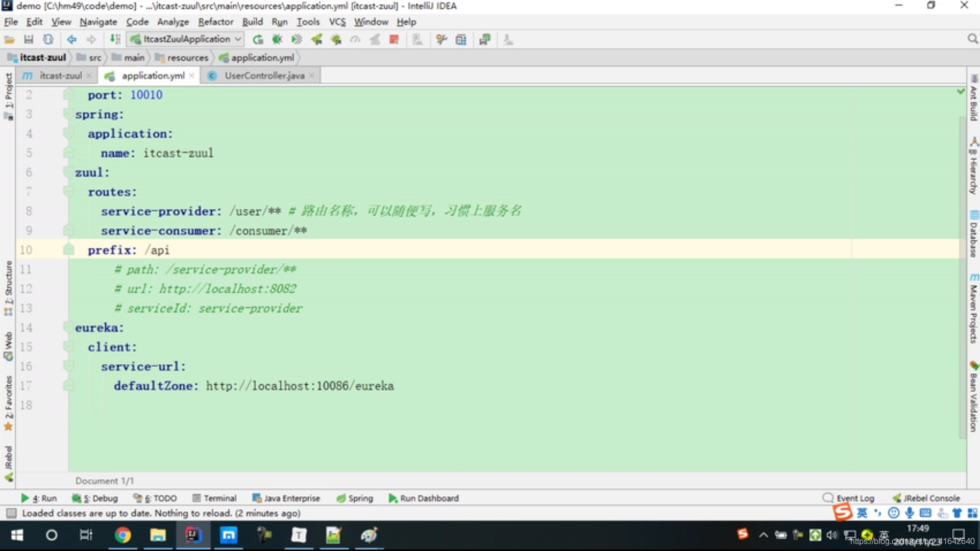Switch to the UserController.java tab
The image size is (980, 551).
264,76
